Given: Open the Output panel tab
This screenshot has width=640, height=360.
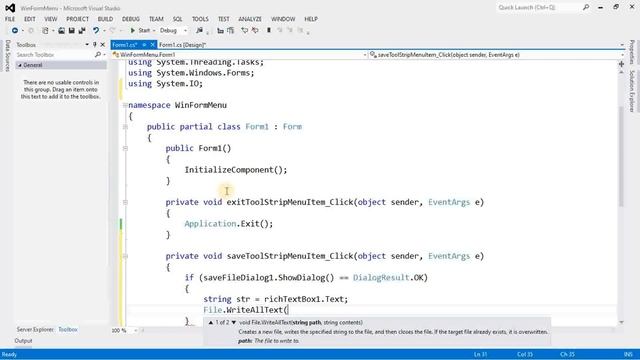Looking at the screenshot, I should click(23, 341).
